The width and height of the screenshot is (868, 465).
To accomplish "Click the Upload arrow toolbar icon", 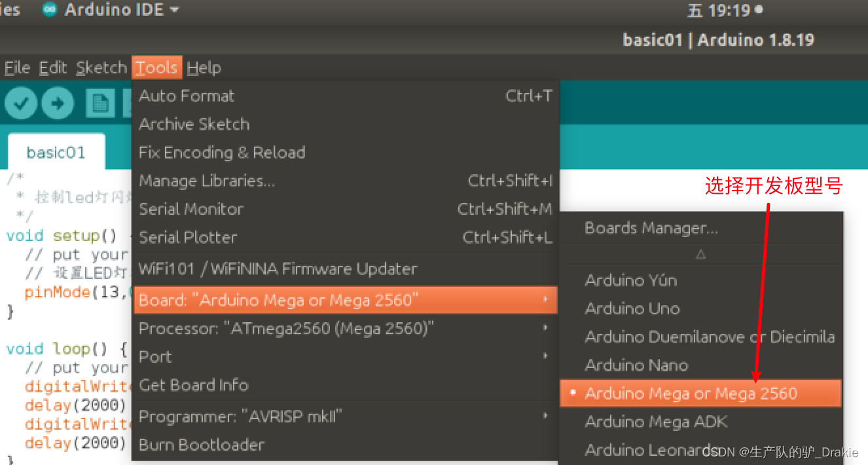I will (x=58, y=103).
